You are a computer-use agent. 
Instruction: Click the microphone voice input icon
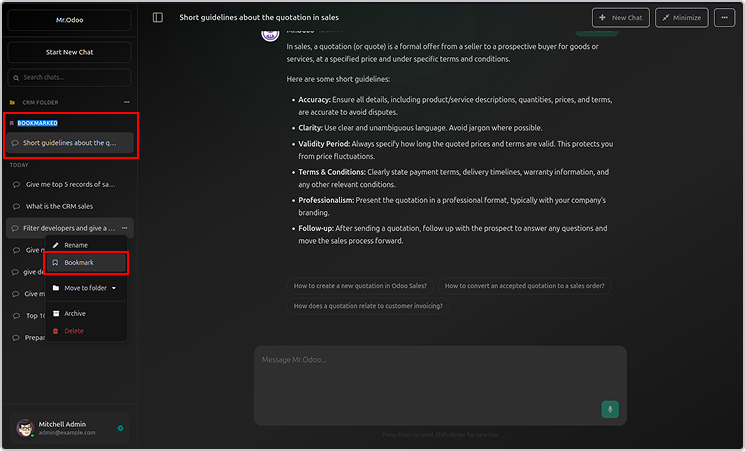point(609,409)
